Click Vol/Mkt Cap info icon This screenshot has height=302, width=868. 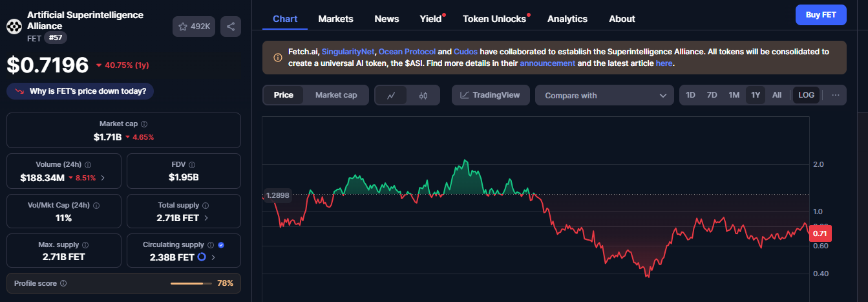coord(96,206)
